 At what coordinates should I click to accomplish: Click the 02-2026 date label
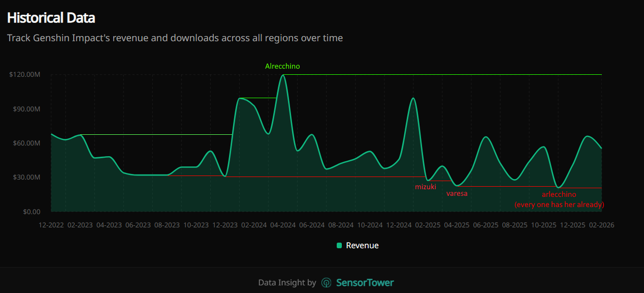(601, 225)
